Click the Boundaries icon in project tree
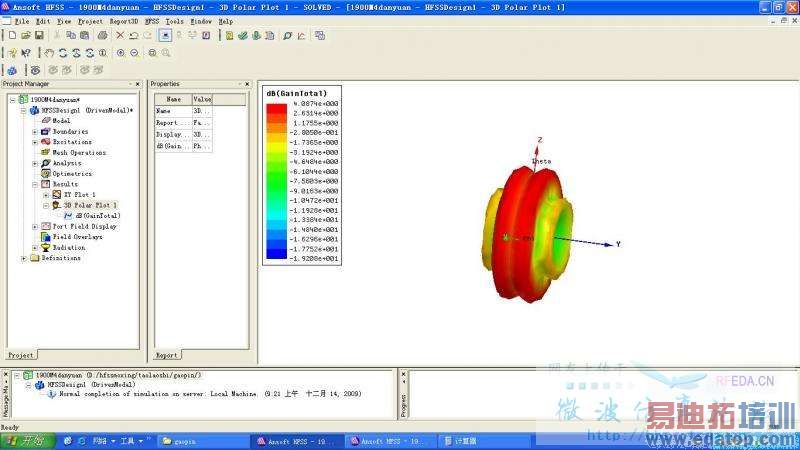This screenshot has height=450, width=800. tap(45, 131)
